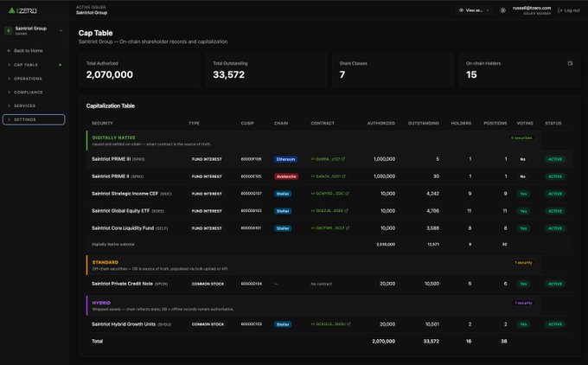The image size is (588, 365).
Task: Open external link icon for Global Equity ETF contract
Action: click(x=347, y=211)
